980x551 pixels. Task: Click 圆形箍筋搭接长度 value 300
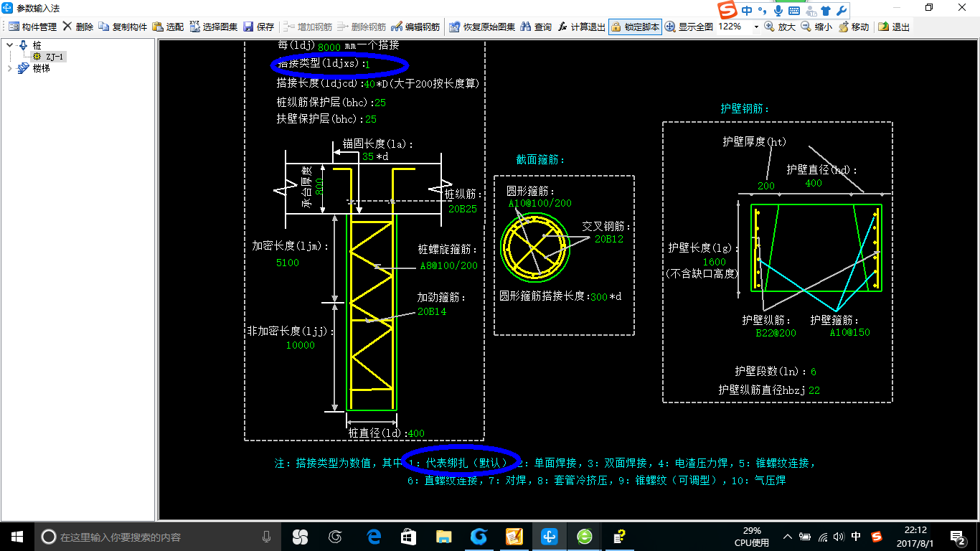(599, 296)
